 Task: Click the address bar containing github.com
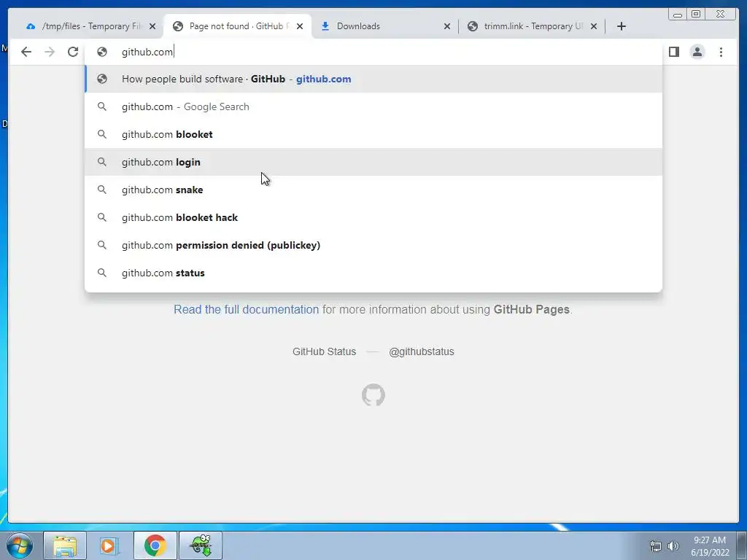pos(373,52)
